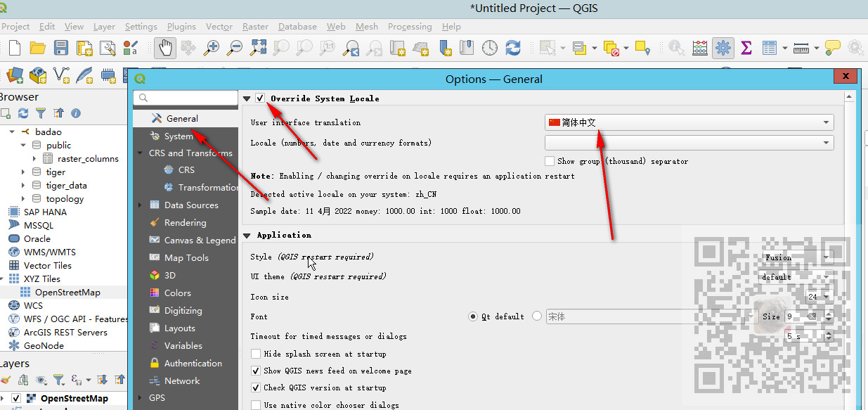Click the Refresh map icon
The width and height of the screenshot is (868, 410).
click(x=513, y=48)
